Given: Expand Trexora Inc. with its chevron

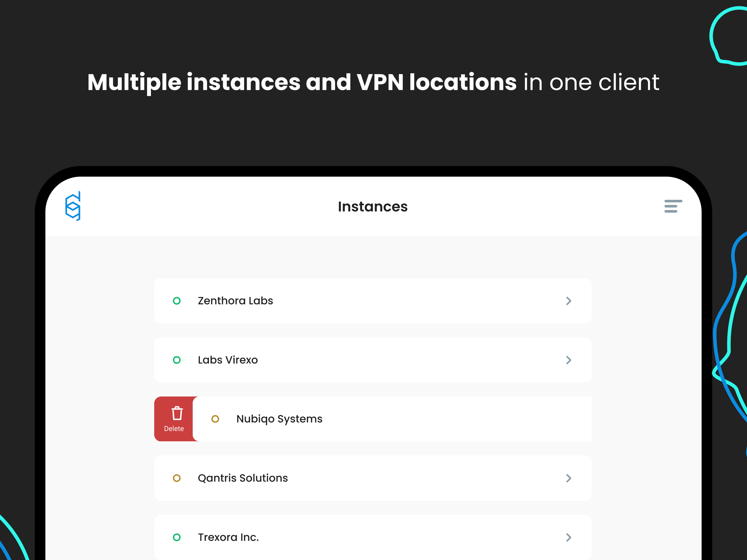Looking at the screenshot, I should [x=569, y=537].
